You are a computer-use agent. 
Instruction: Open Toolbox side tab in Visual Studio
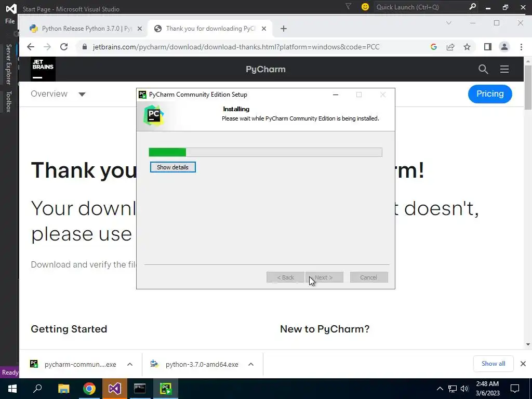pyautogui.click(x=8, y=101)
